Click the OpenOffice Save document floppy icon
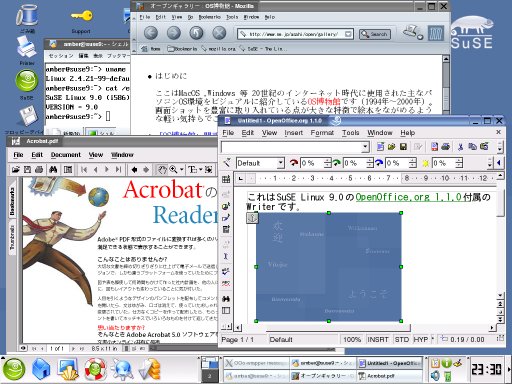This screenshot has width=512, height=384. point(403,147)
